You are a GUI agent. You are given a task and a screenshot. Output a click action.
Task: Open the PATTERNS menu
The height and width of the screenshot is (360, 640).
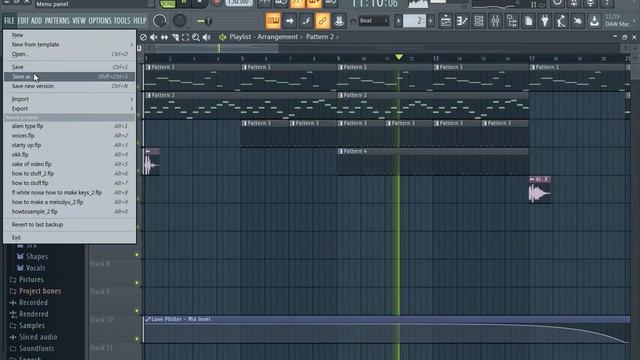point(57,21)
